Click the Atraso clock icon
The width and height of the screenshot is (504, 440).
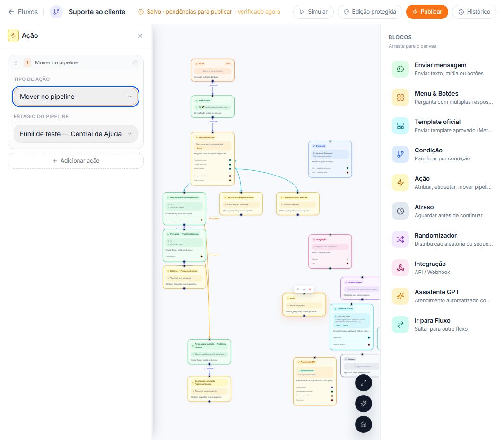click(x=400, y=211)
